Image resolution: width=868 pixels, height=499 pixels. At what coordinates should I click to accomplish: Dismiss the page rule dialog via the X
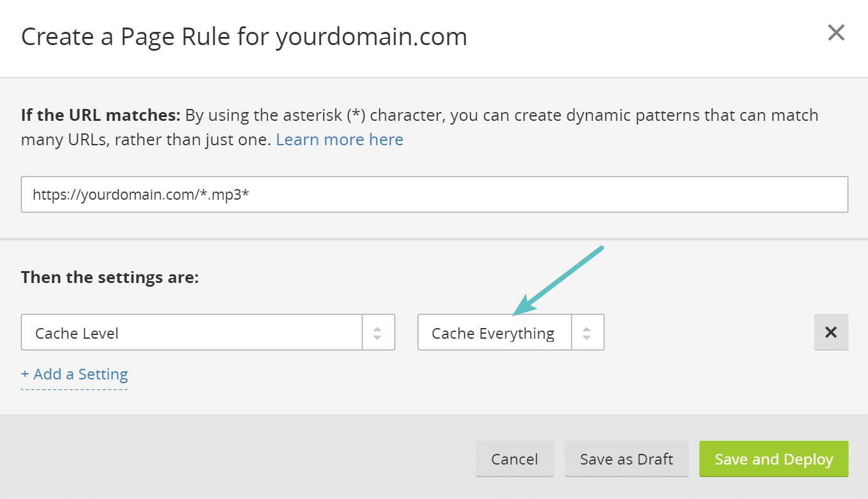836,32
